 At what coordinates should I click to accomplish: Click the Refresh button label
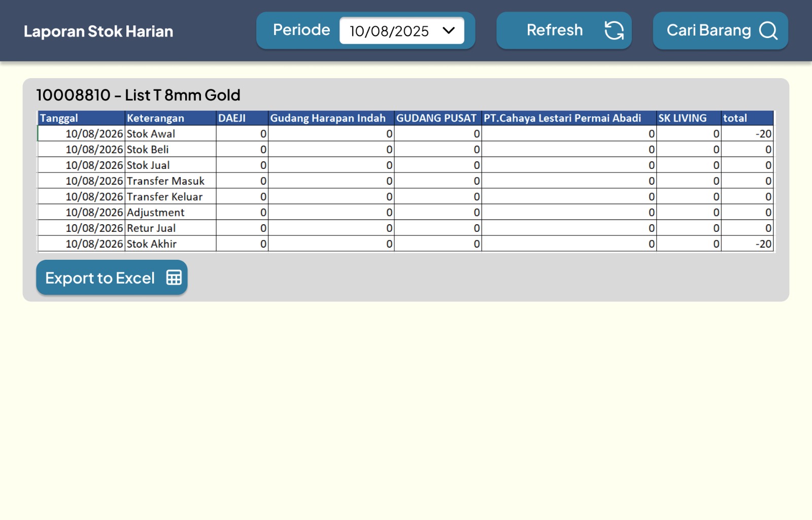(555, 30)
